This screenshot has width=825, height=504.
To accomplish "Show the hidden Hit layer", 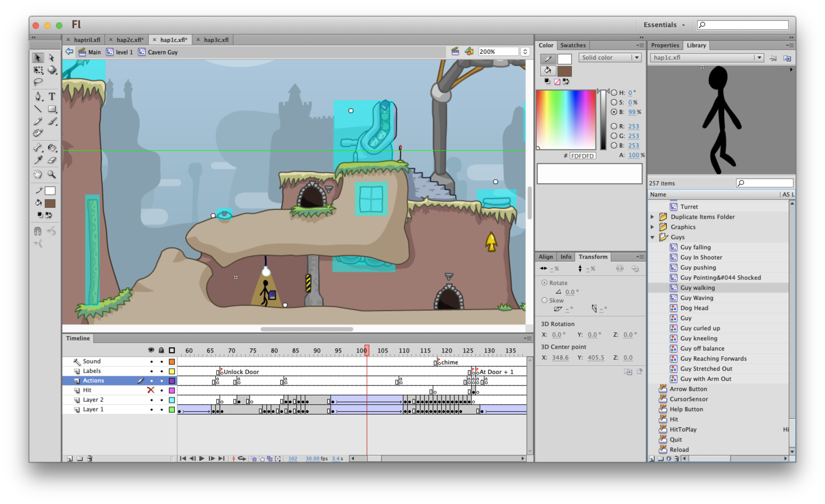I will (x=151, y=390).
